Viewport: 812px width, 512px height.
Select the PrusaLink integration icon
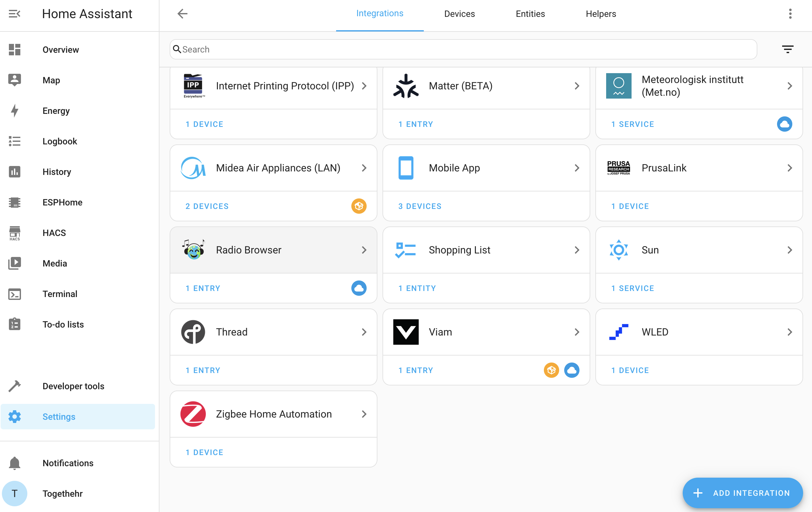(x=619, y=168)
